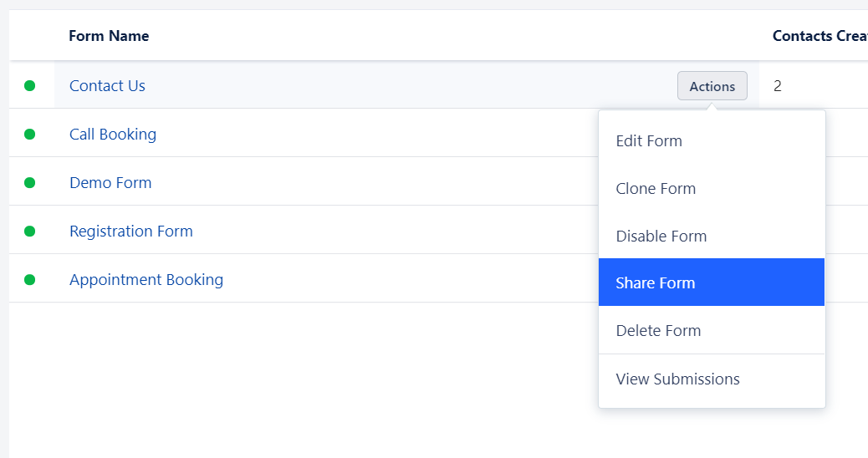Open the Call Booking form link

(113, 135)
